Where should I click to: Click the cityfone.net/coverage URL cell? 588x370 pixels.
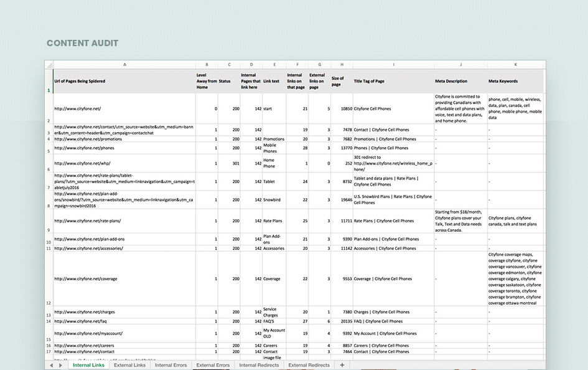[124, 279]
